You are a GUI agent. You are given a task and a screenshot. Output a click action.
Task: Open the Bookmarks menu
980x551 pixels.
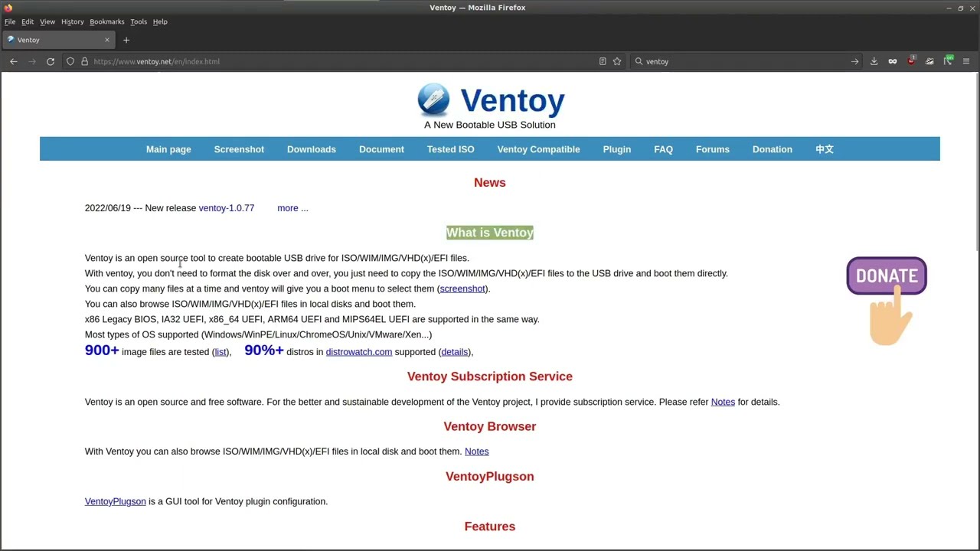(107, 21)
